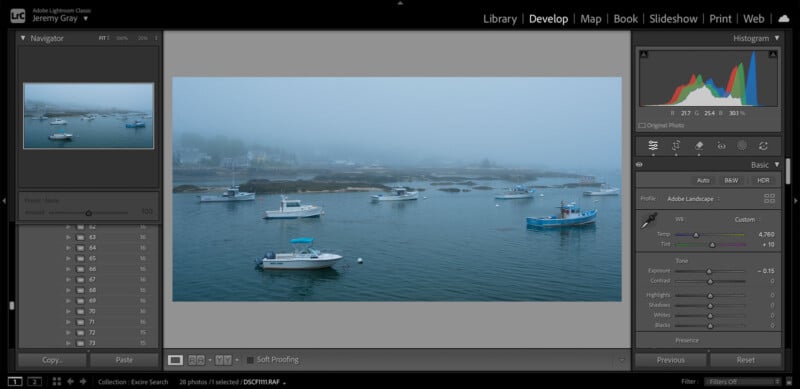The width and height of the screenshot is (800, 389).
Task: Click the Temp slider handle
Action: pos(695,235)
